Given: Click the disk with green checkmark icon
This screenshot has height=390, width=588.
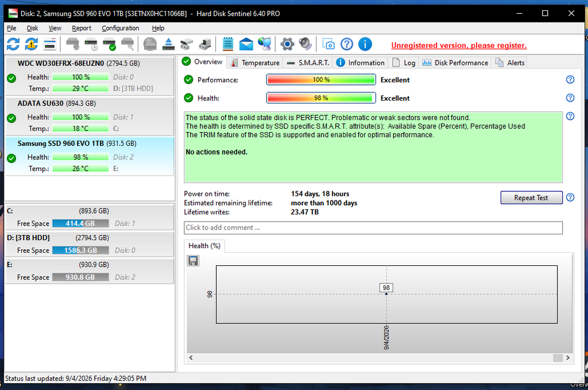Looking at the screenshot, I should click(110, 44).
